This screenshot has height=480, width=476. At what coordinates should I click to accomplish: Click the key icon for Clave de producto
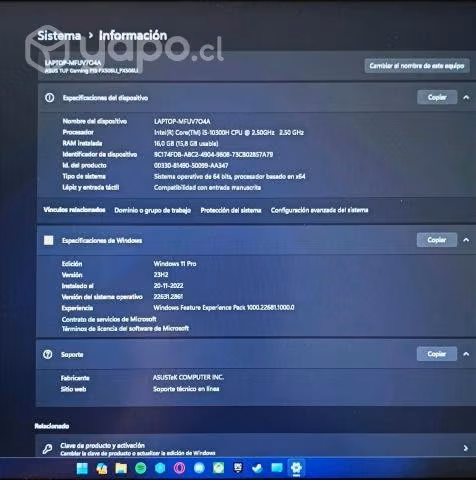click(x=47, y=449)
